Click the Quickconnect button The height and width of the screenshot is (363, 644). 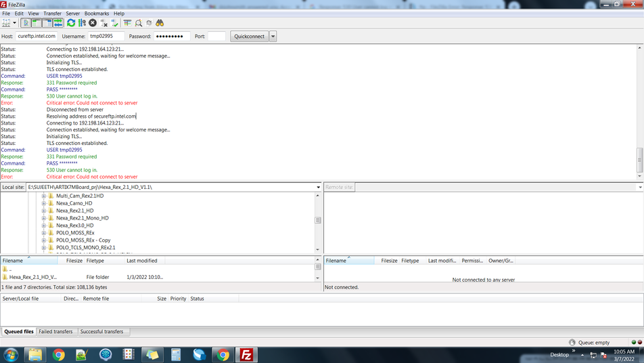tap(249, 36)
